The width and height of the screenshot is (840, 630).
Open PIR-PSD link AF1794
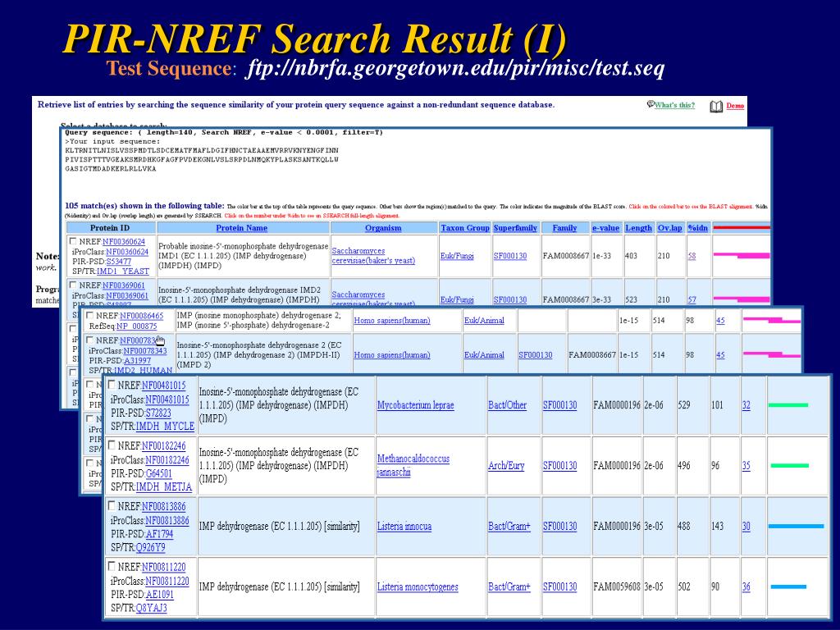(160, 534)
